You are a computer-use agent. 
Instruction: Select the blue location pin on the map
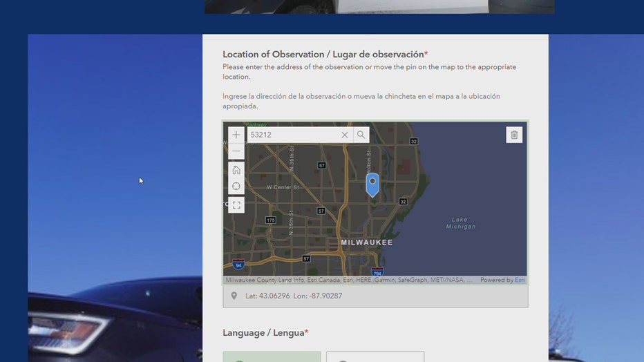[372, 184]
